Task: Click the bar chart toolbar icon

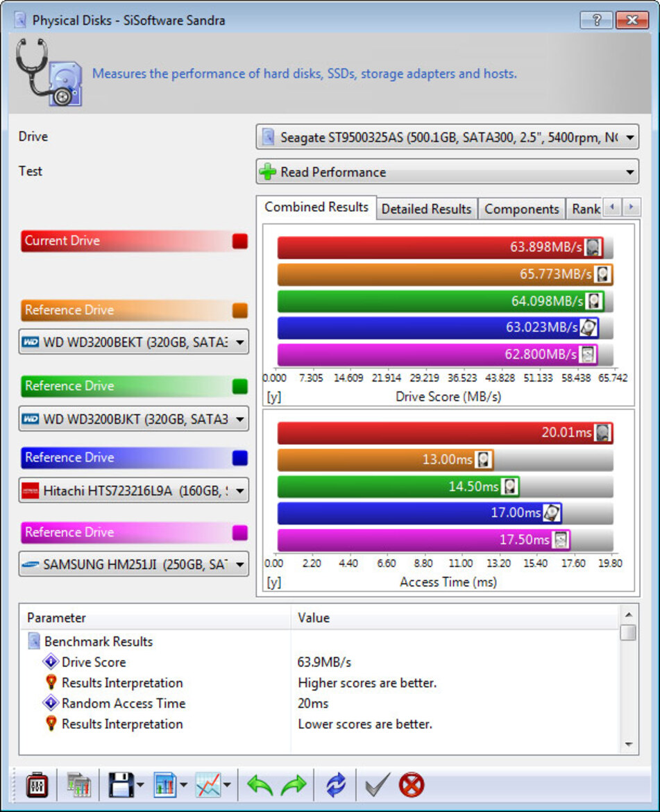Action: (x=166, y=785)
